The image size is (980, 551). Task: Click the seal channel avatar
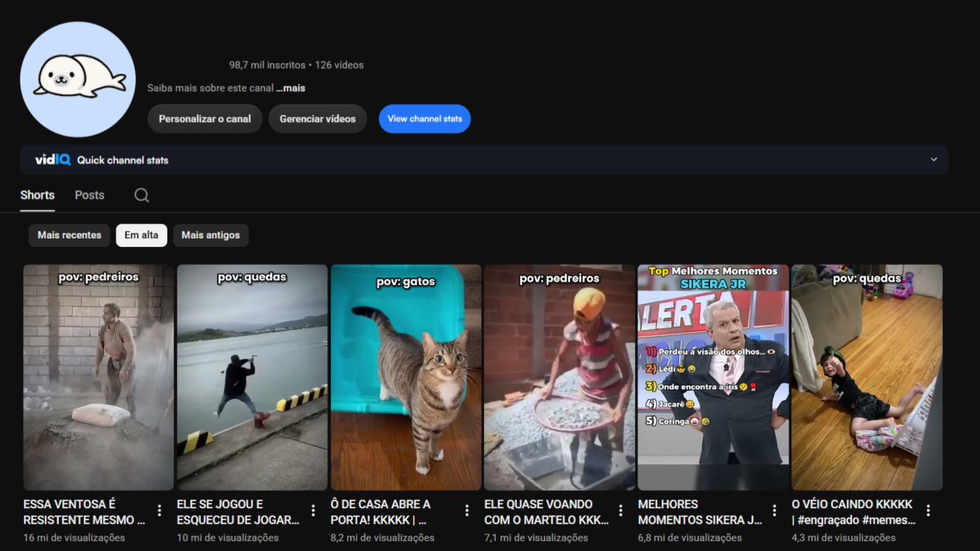tap(78, 79)
